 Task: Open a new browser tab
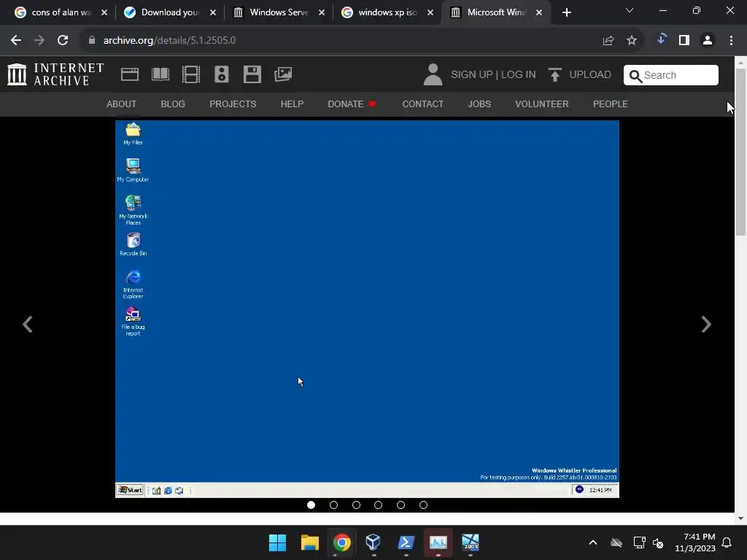coord(566,12)
